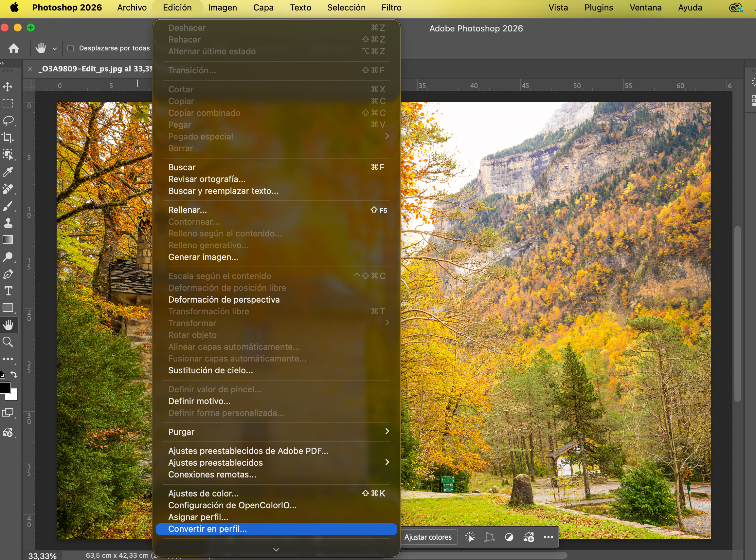Click the foreground color swatch
Screen dimensions: 756x560
click(5, 387)
